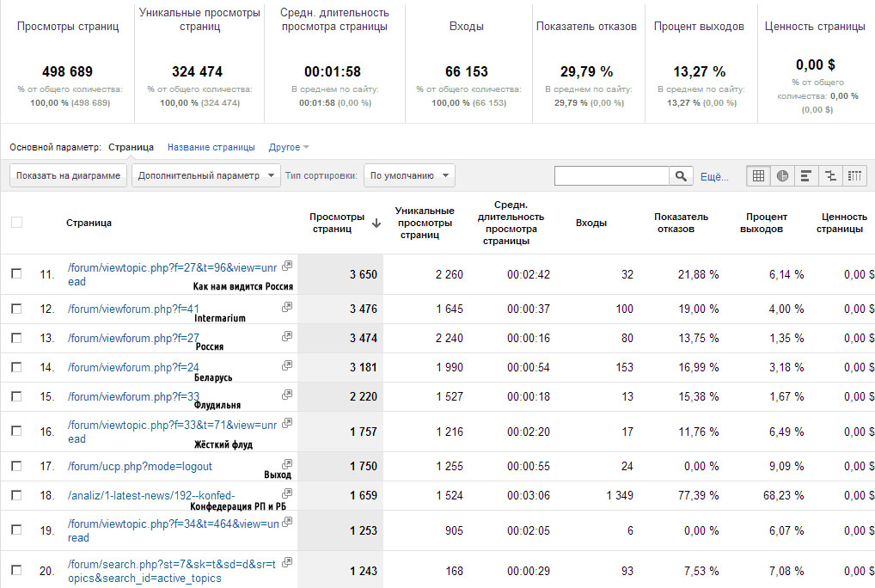Click the 29,79 % bounce rate summary
Screen dimensions: 875x588
click(586, 72)
